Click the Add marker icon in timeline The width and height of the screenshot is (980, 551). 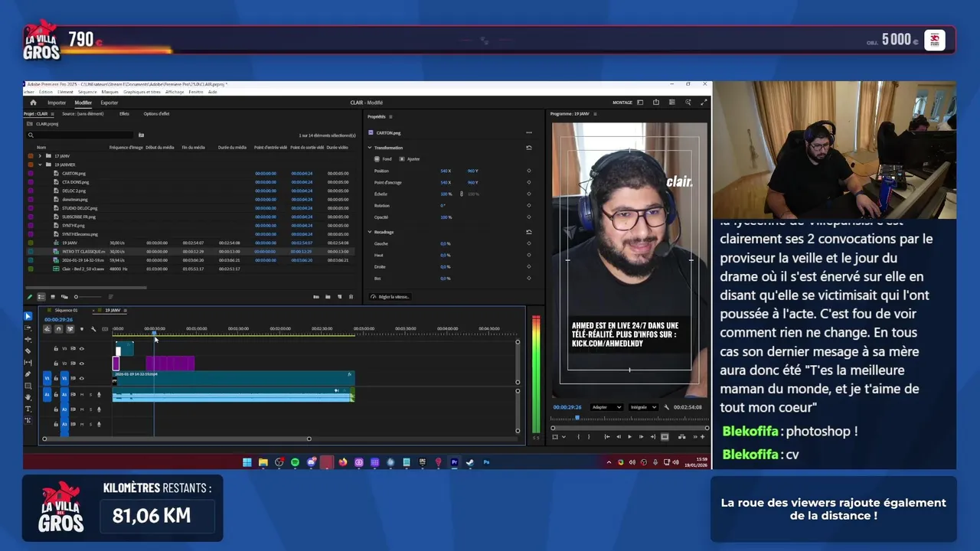point(82,329)
